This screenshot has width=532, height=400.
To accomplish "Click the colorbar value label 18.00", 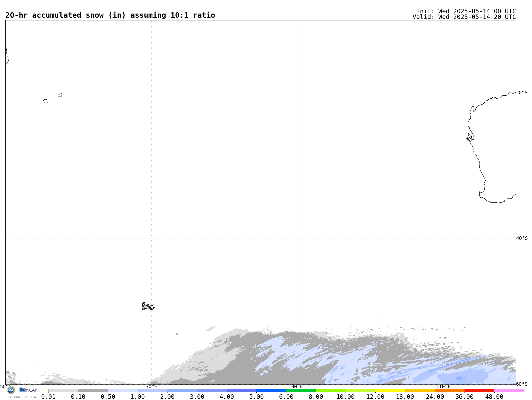I will 405,397.
